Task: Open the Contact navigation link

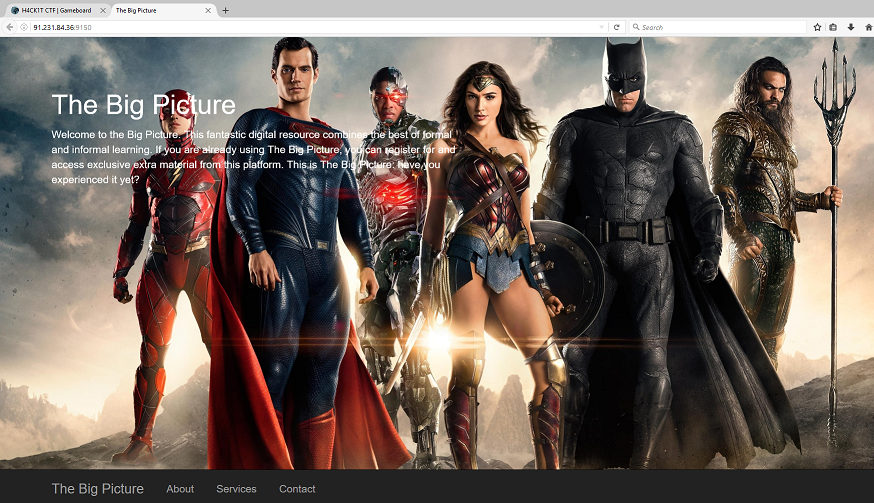Action: [297, 489]
